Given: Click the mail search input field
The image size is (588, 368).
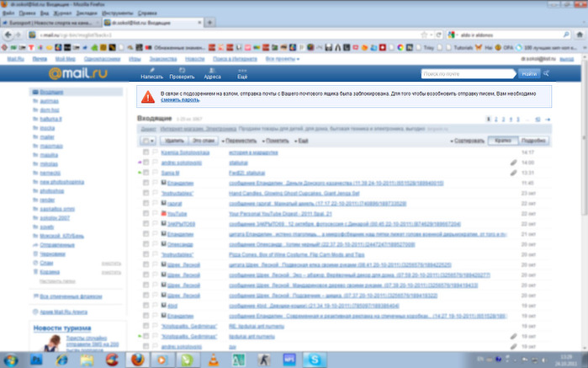Looking at the screenshot, I should (x=468, y=73).
